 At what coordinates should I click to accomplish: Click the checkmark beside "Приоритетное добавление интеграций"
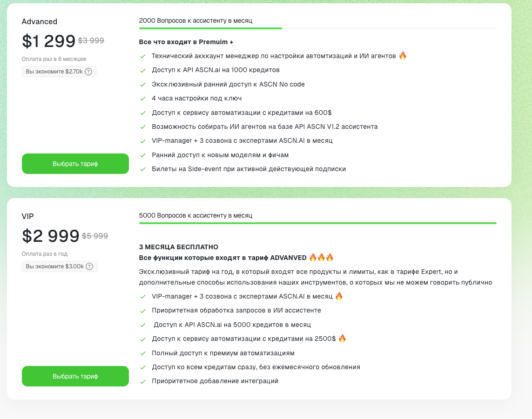tap(143, 381)
